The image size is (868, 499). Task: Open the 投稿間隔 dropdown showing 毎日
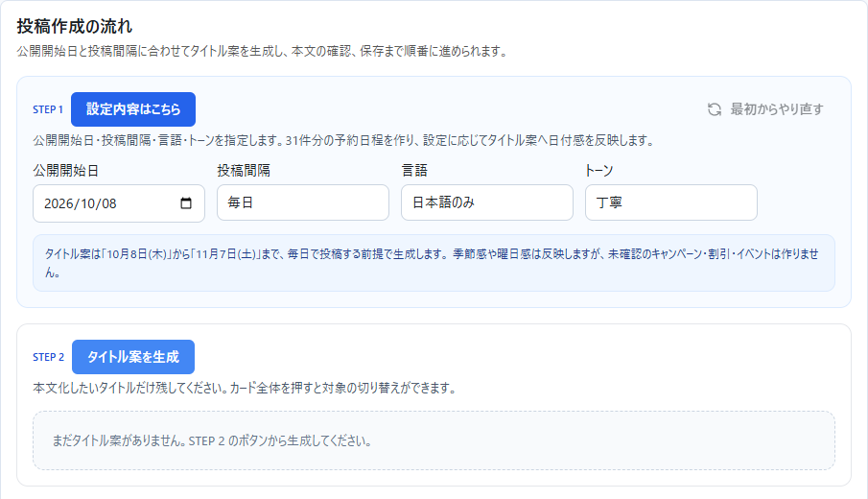(303, 202)
